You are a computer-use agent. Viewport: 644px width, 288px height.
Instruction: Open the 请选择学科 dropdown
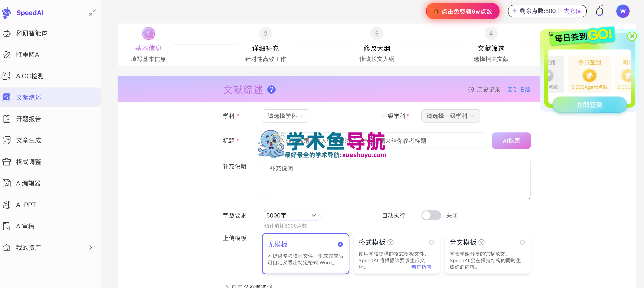pos(286,116)
